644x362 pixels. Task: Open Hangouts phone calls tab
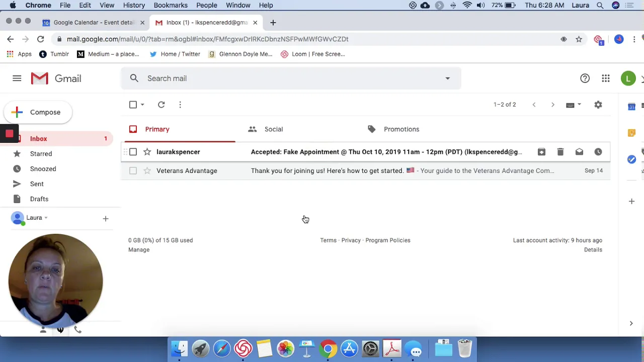(x=77, y=330)
